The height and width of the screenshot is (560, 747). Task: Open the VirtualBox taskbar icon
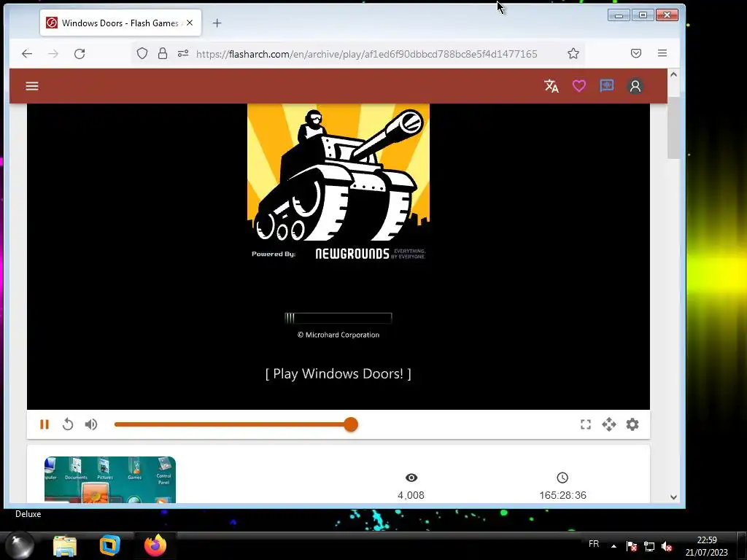109,545
